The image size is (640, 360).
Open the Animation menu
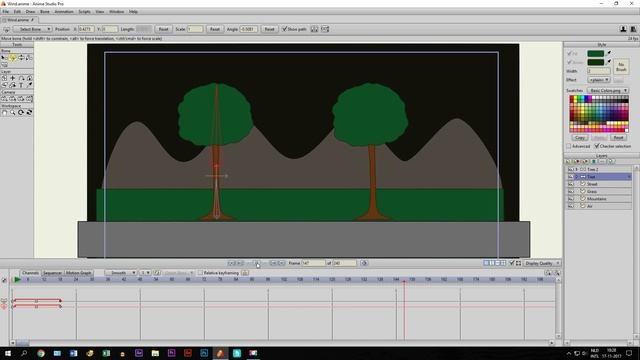64,12
